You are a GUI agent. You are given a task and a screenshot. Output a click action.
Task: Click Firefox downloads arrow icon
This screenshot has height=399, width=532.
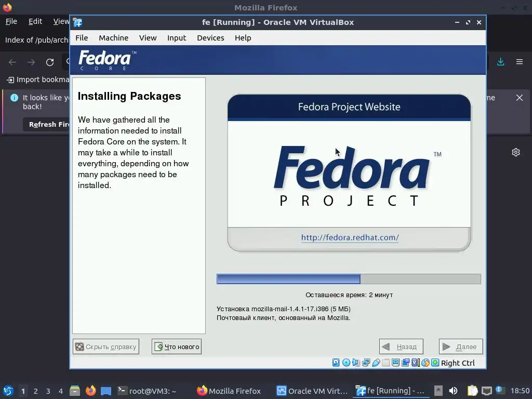[x=500, y=62]
